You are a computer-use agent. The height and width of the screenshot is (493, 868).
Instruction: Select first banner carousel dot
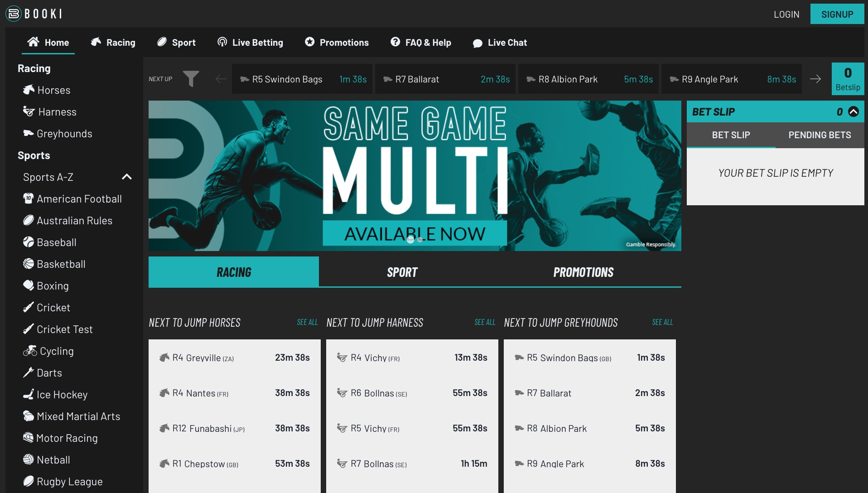410,240
